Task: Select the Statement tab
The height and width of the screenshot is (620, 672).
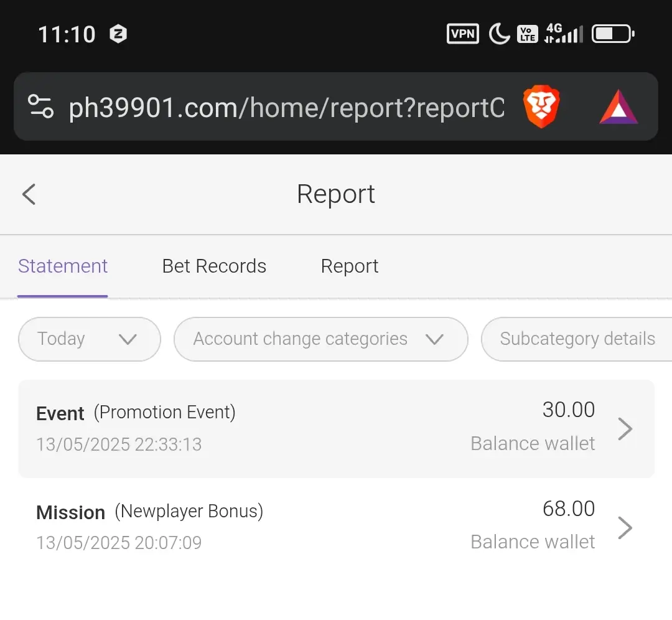Action: coord(63,266)
